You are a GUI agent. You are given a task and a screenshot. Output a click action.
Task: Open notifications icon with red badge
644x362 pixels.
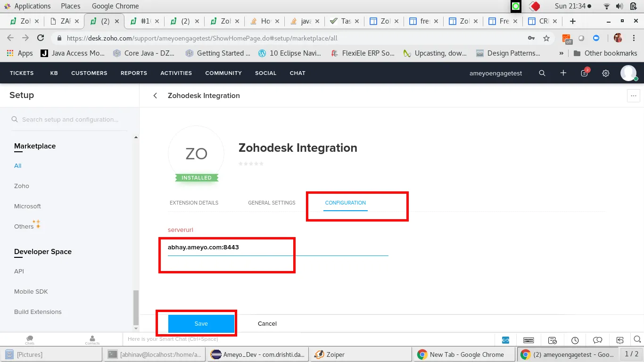point(585,73)
